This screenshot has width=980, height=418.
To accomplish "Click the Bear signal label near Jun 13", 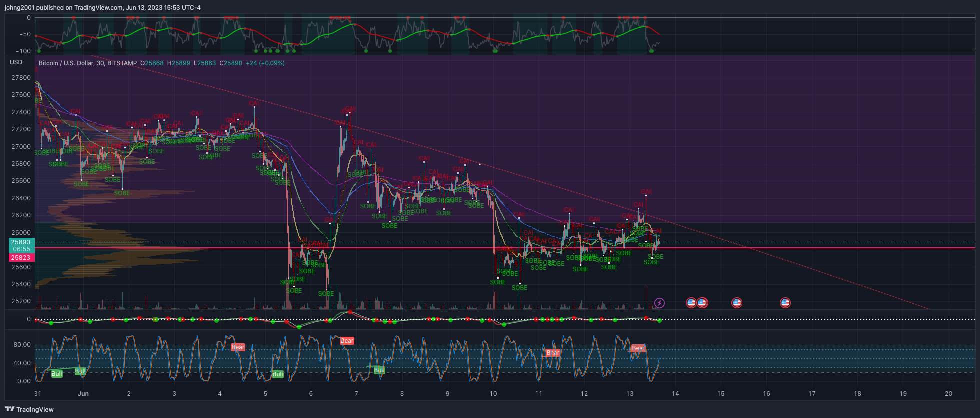I will point(638,348).
